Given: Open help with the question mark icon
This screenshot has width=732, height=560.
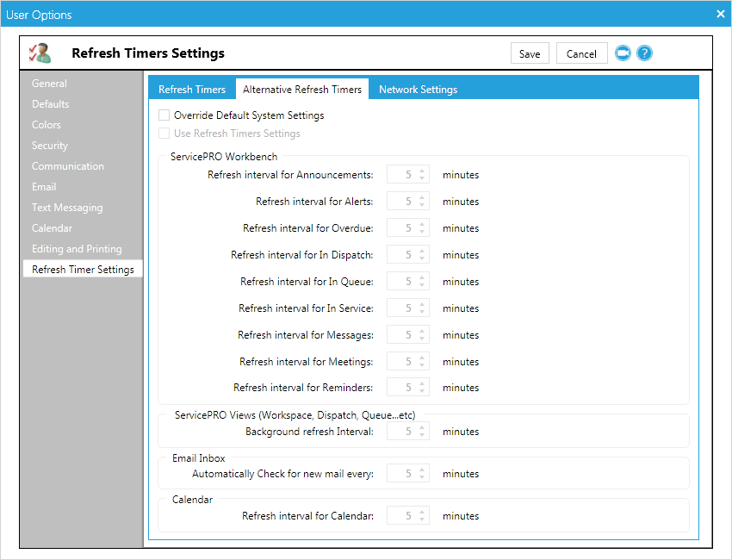Looking at the screenshot, I should coord(644,53).
